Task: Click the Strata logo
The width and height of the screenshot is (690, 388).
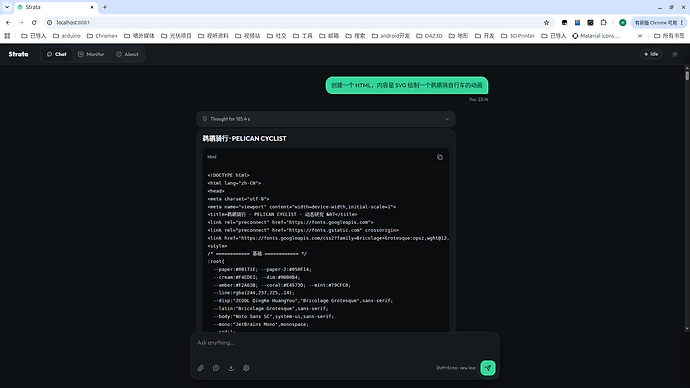Action: click(18, 54)
